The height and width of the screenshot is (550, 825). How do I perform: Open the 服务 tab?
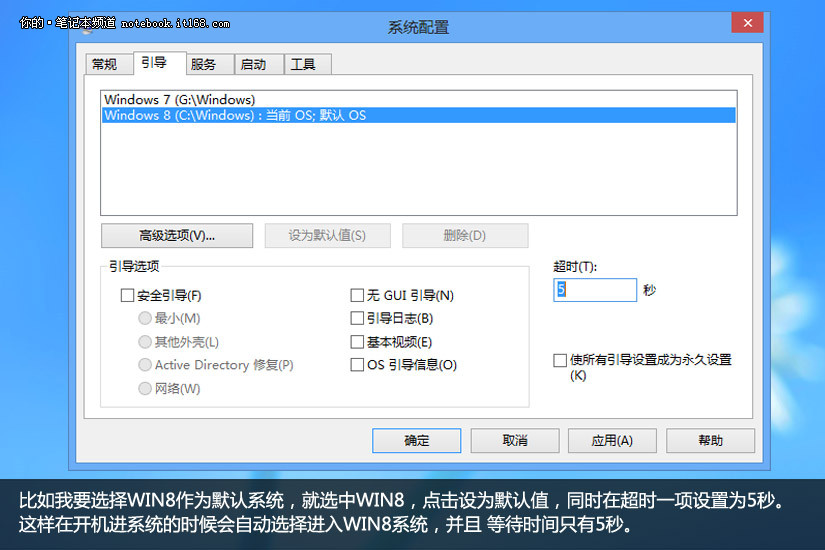click(x=203, y=64)
